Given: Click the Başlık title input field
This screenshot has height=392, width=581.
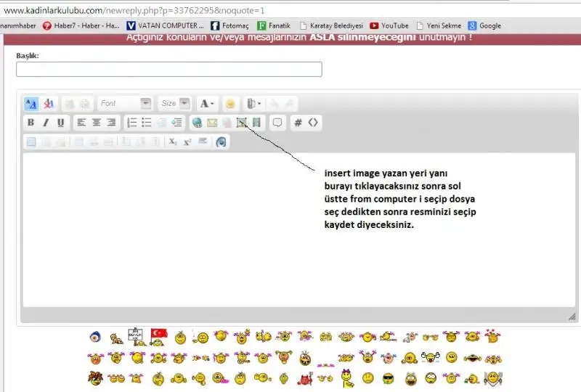Looking at the screenshot, I should coord(168,70).
